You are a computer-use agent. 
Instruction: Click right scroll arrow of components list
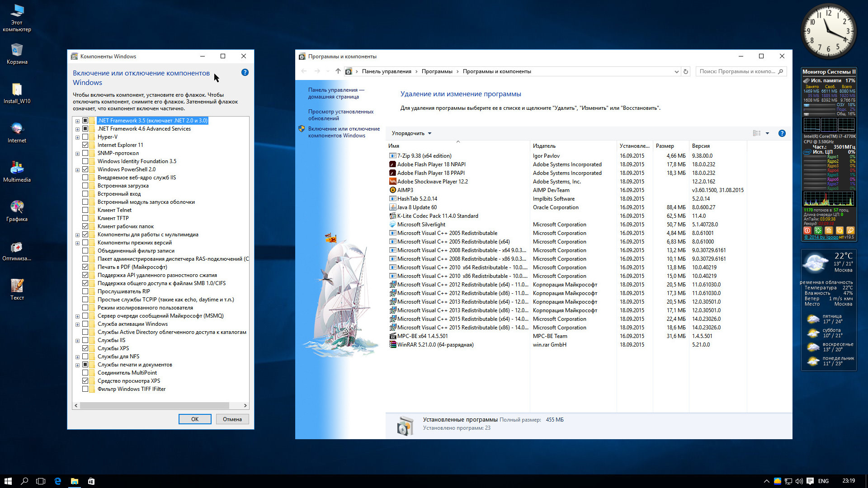tap(245, 405)
